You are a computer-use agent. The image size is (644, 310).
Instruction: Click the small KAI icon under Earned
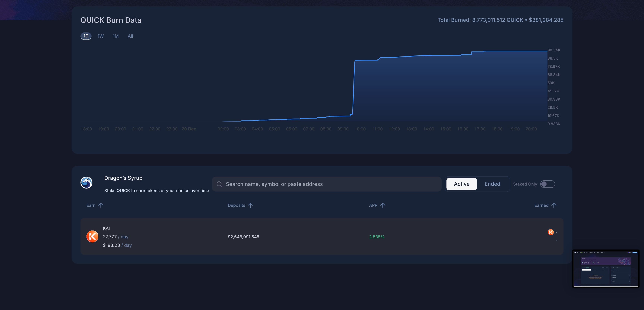(x=550, y=232)
